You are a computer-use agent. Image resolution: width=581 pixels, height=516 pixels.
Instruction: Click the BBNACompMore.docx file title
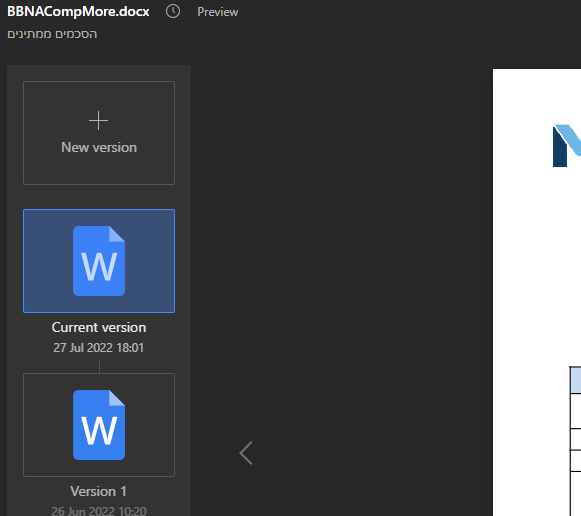click(x=78, y=11)
